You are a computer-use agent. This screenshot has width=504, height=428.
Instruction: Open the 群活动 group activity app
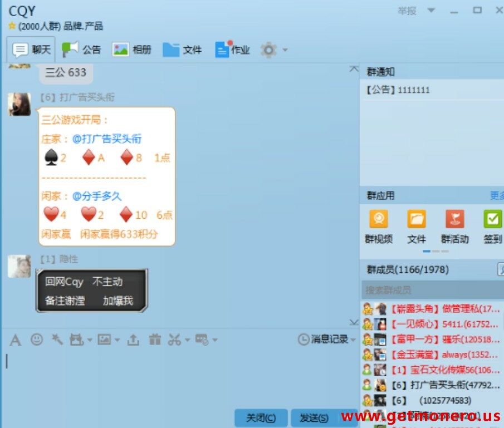click(454, 227)
